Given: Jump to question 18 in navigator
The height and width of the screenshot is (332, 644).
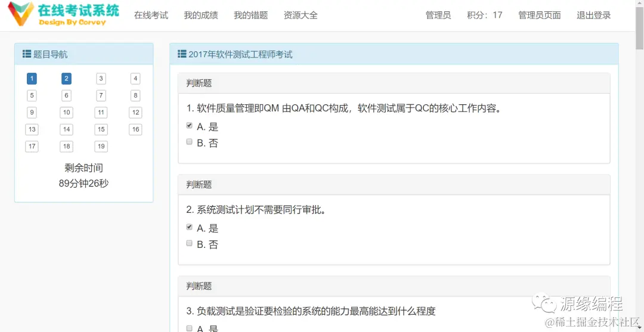Looking at the screenshot, I should tap(67, 147).
